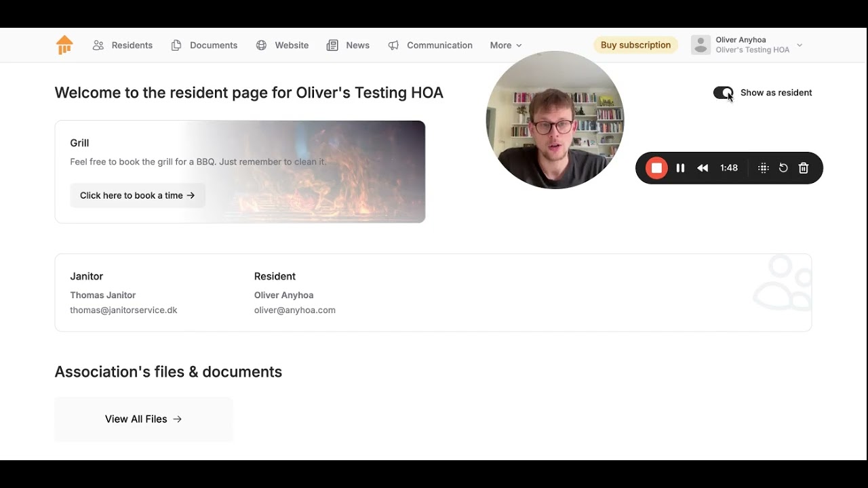Viewport: 868px width, 488px height.
Task: Click the View All Files button
Action: pos(144,419)
